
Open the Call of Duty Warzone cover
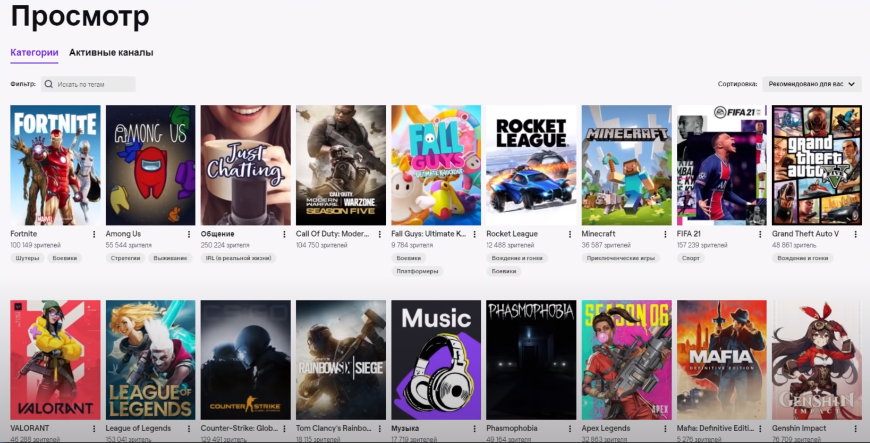click(341, 165)
